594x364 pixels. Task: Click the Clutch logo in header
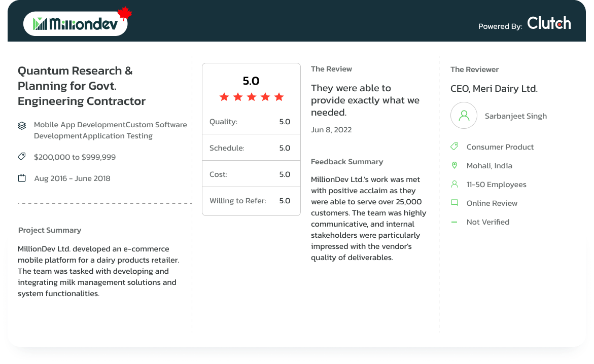point(549,23)
